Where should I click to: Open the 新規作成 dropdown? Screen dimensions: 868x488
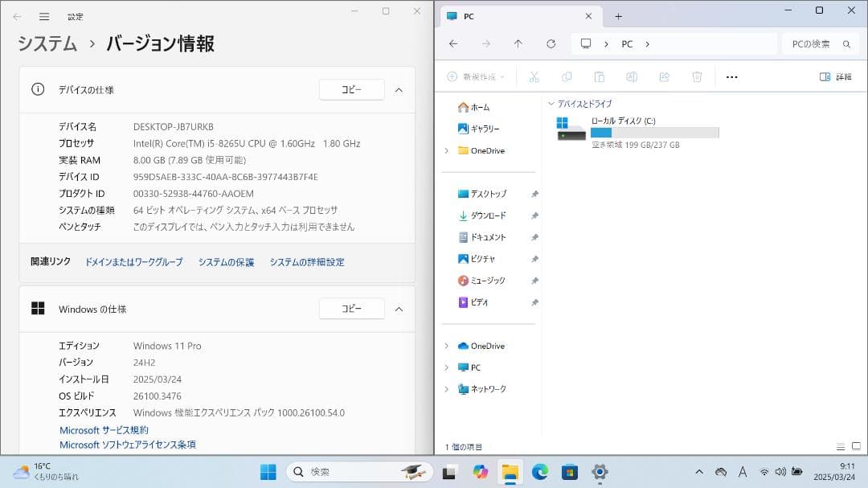pos(477,76)
